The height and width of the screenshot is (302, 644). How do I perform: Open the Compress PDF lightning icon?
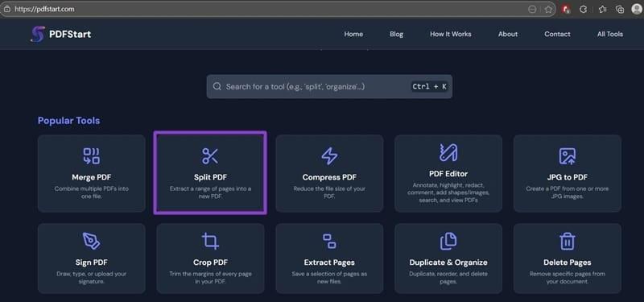[329, 156]
